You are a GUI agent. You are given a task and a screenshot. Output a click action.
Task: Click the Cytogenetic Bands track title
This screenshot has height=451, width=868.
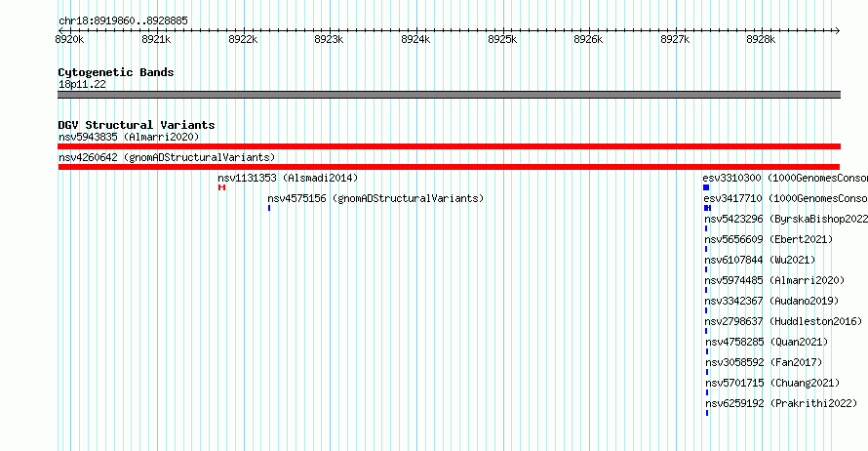(116, 72)
